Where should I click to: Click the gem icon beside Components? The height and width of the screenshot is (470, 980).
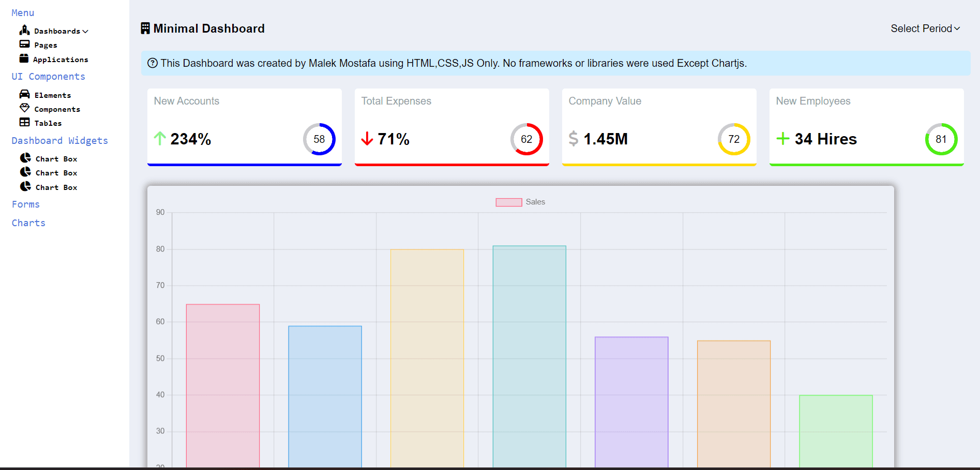click(24, 108)
